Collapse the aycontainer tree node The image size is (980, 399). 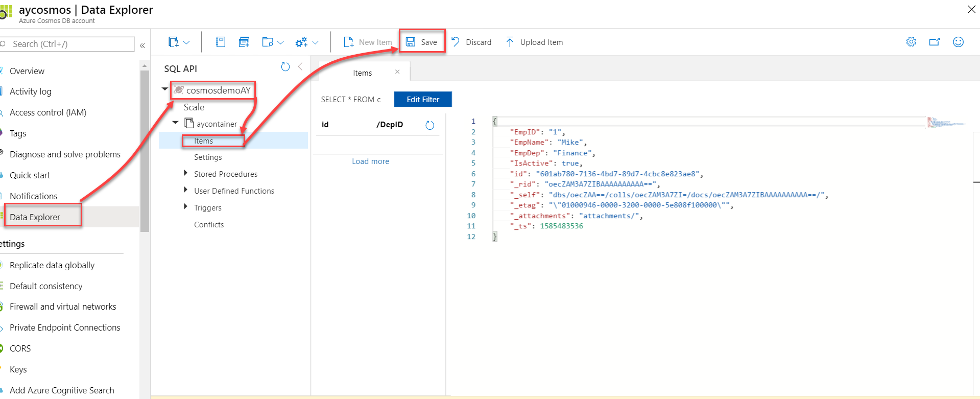point(176,123)
